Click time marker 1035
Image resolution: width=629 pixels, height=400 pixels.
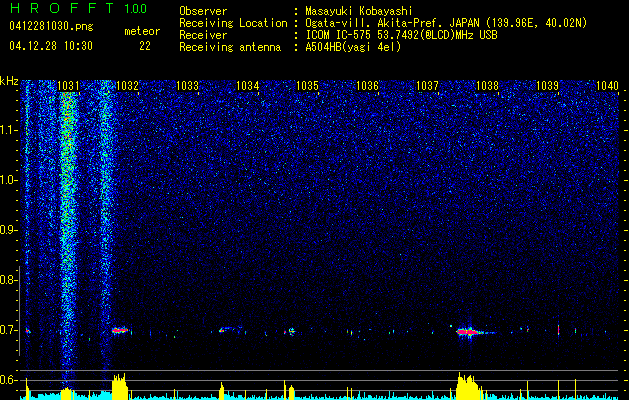pyautogui.click(x=307, y=86)
